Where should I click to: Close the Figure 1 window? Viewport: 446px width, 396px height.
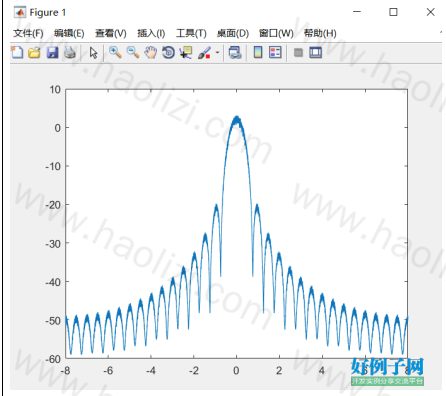click(x=431, y=12)
